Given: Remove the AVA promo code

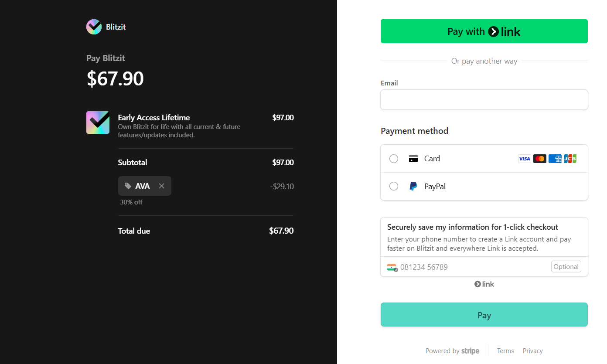Looking at the screenshot, I should (x=161, y=186).
